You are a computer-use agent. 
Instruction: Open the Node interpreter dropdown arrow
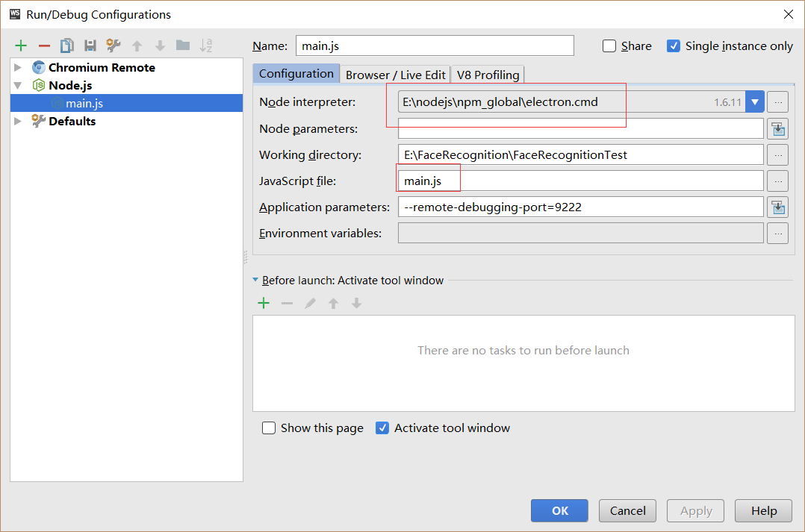click(755, 102)
